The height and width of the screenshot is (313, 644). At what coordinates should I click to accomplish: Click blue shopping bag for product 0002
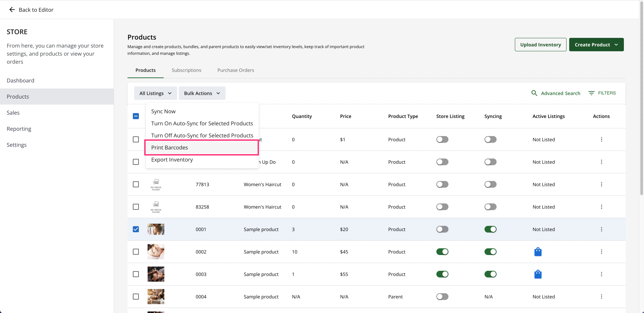538,252
